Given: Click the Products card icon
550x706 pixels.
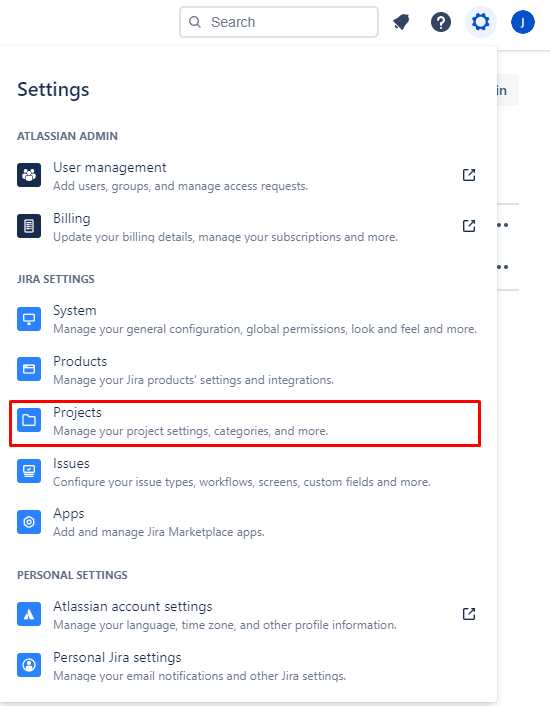Looking at the screenshot, I should 29,369.
